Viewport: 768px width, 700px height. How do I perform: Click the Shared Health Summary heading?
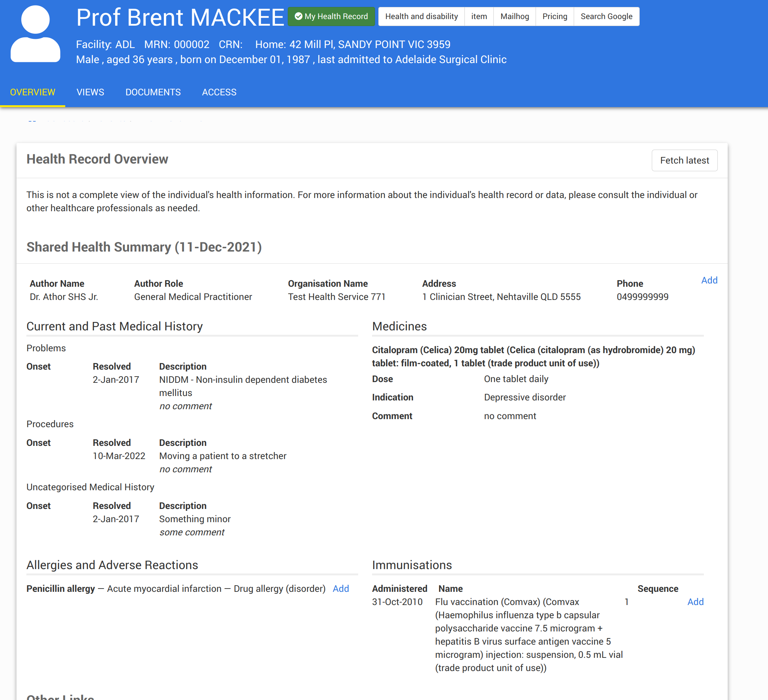click(144, 247)
